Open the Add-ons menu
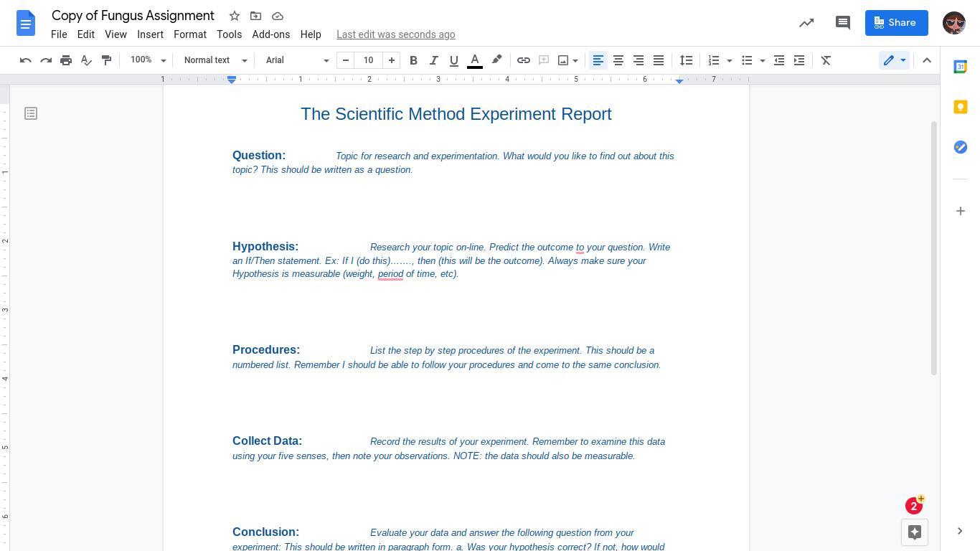 point(271,34)
